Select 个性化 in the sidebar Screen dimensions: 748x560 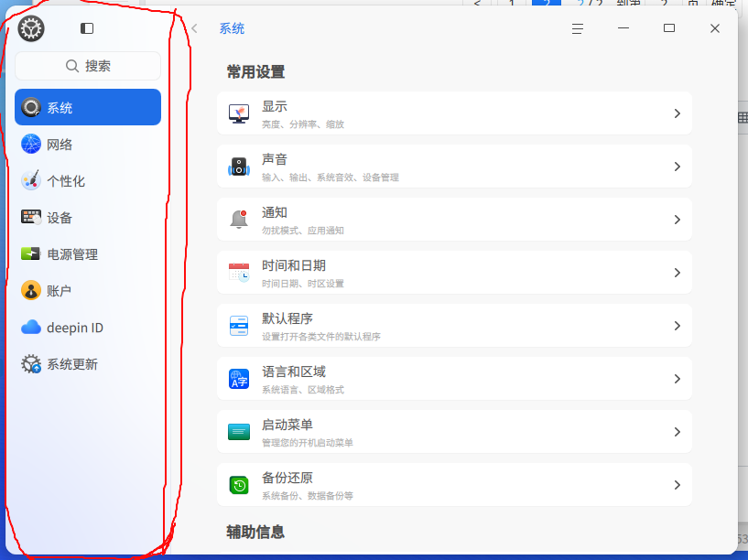tap(88, 180)
